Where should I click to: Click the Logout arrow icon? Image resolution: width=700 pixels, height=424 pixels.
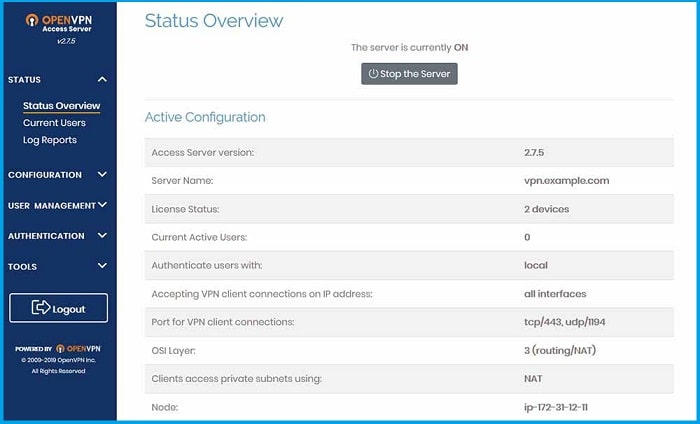[x=41, y=307]
